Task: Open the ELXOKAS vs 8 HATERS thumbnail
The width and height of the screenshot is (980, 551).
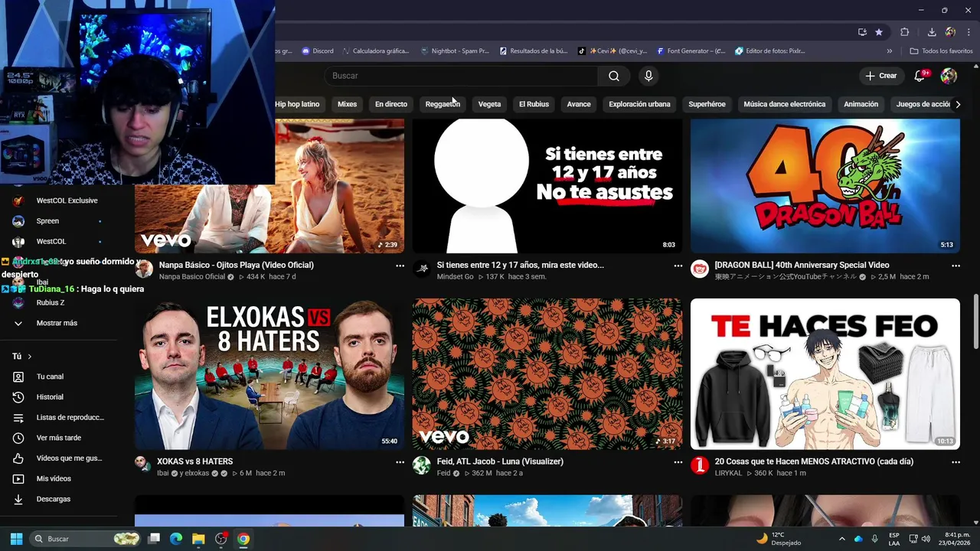Action: pos(269,374)
